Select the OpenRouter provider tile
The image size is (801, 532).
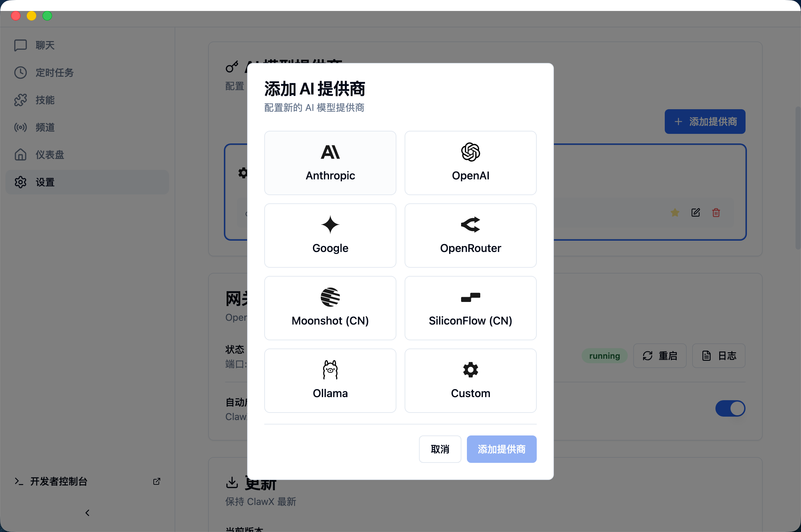[x=470, y=236]
